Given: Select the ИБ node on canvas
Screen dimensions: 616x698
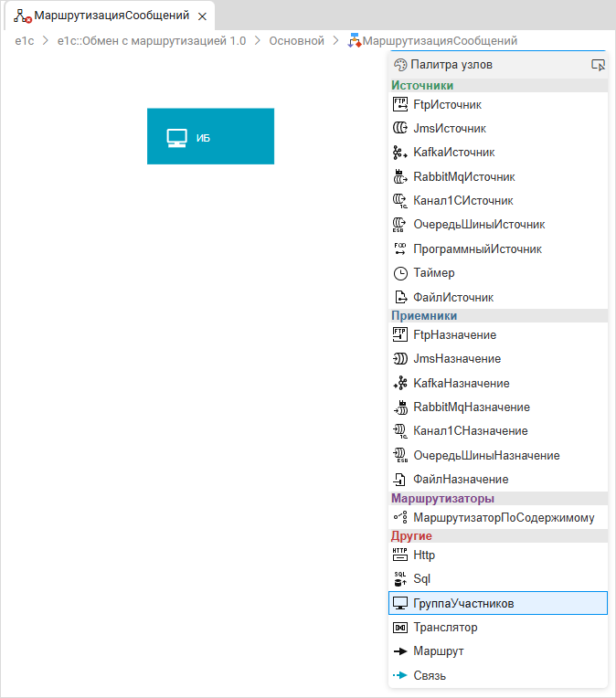Looking at the screenshot, I should coord(210,137).
